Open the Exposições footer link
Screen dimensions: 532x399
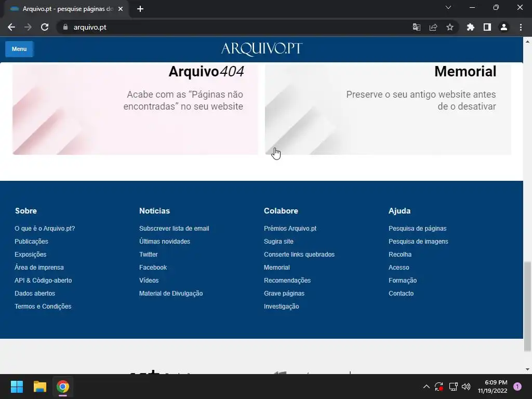[x=31, y=254]
